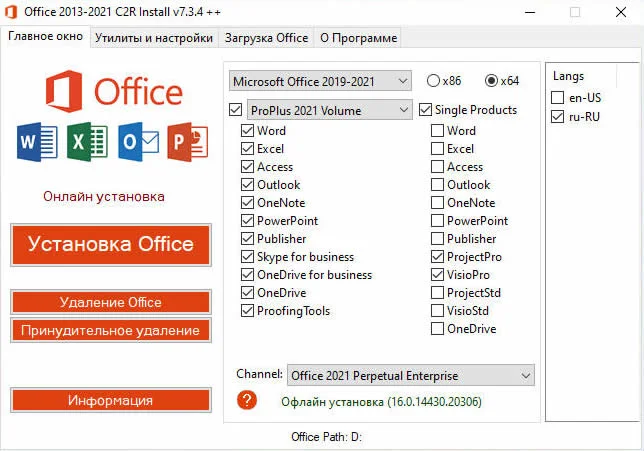The image size is (644, 451).
Task: Check the VisioStd checkbox
Action: 437,311
